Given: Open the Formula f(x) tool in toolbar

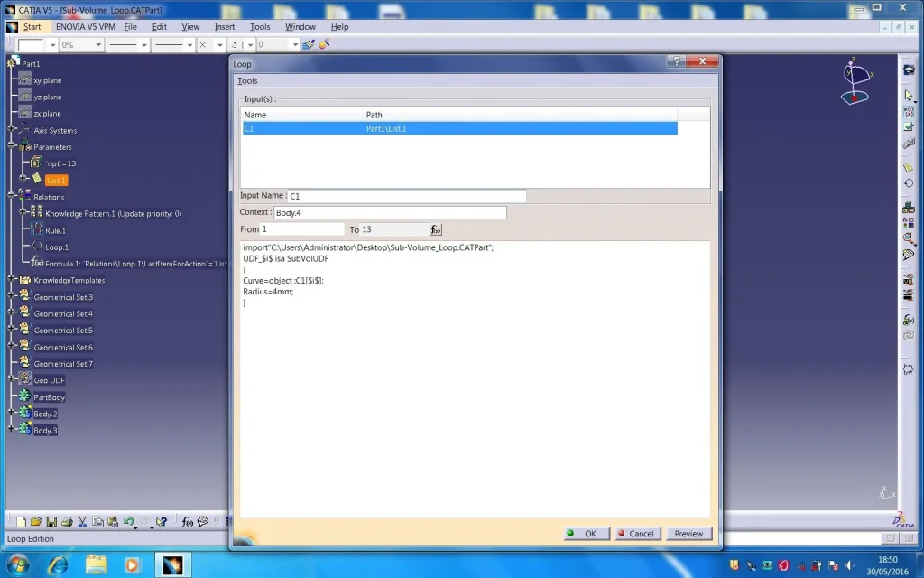Looking at the screenshot, I should click(187, 522).
